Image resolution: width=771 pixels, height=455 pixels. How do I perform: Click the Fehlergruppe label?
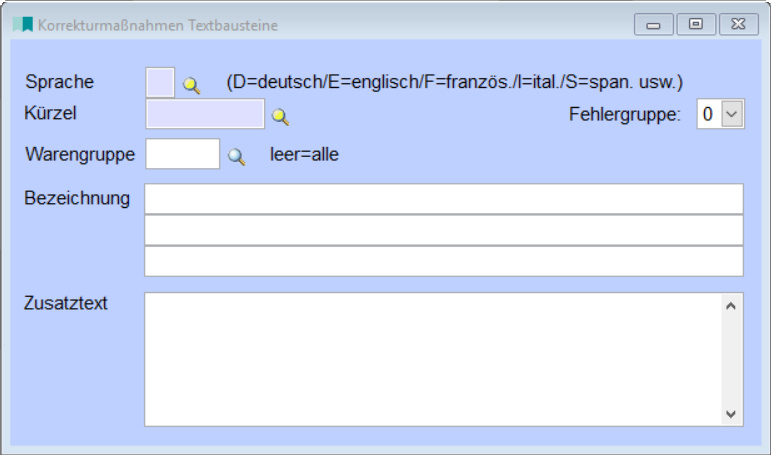click(625, 115)
